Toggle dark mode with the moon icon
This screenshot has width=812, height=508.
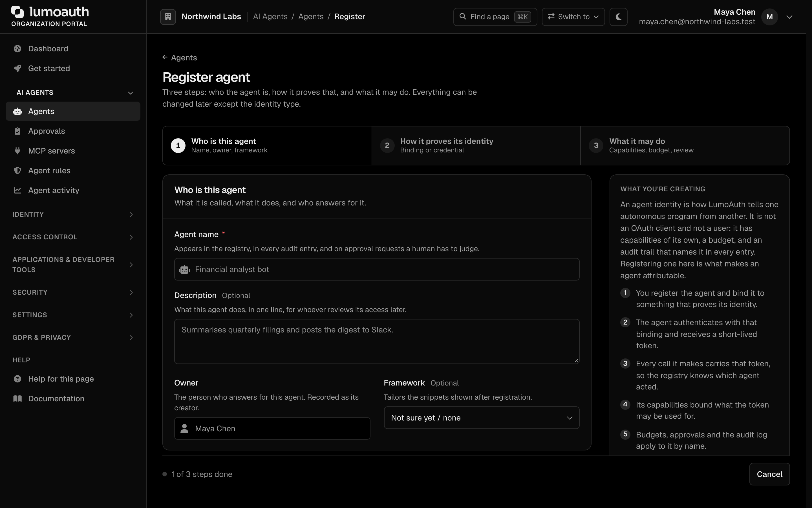click(x=618, y=17)
